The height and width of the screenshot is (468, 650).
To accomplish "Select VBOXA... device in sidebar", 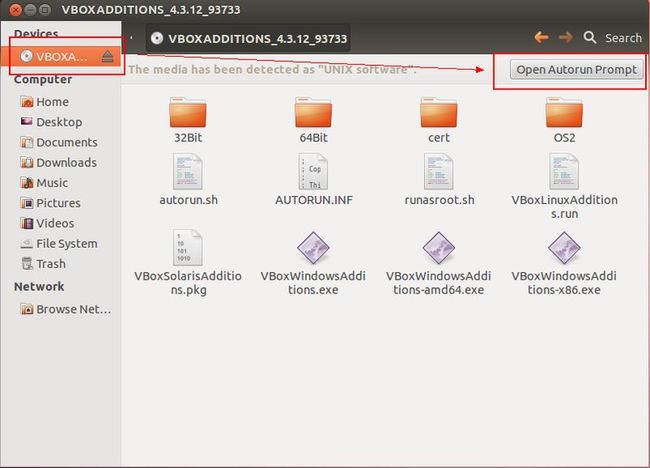I will click(x=61, y=57).
